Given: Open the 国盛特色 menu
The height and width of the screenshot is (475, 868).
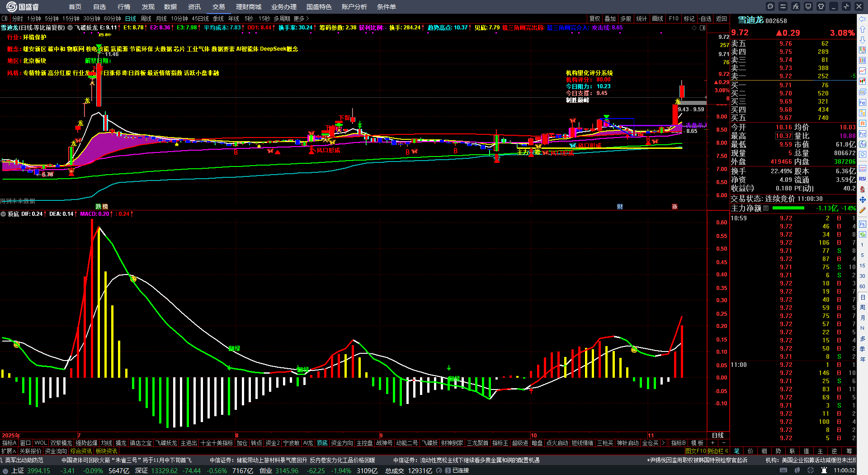Looking at the screenshot, I should (x=319, y=7).
